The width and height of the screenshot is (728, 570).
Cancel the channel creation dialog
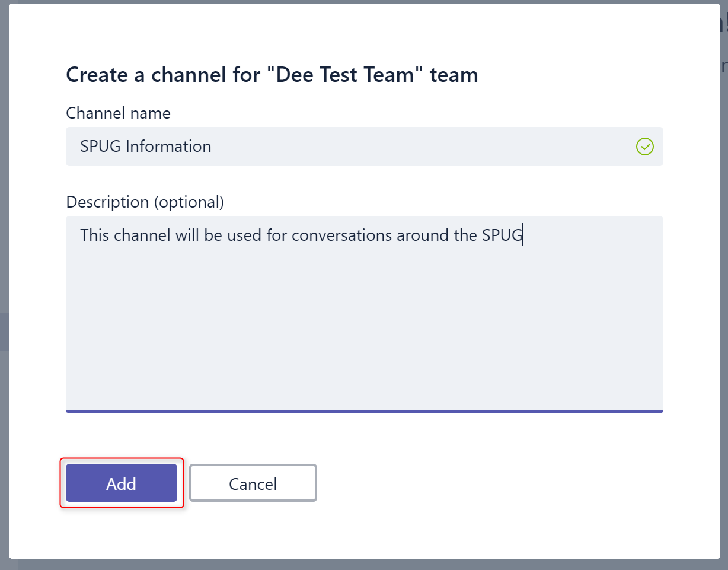point(253,483)
